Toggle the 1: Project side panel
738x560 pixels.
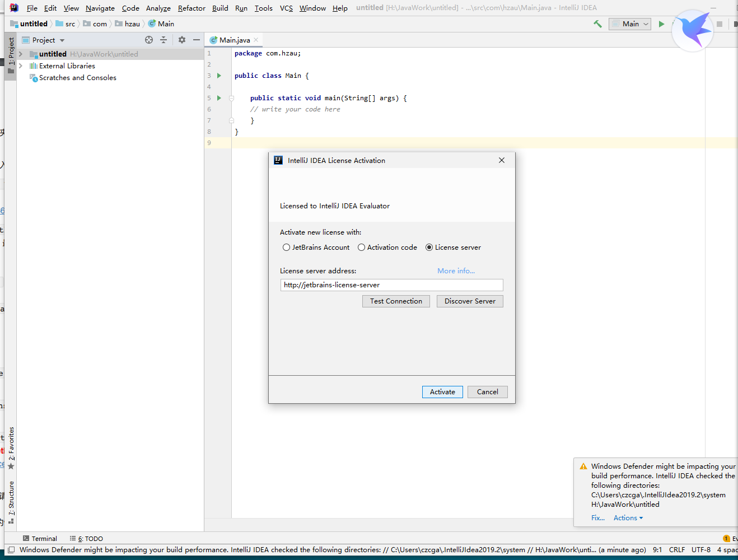pos(11,55)
